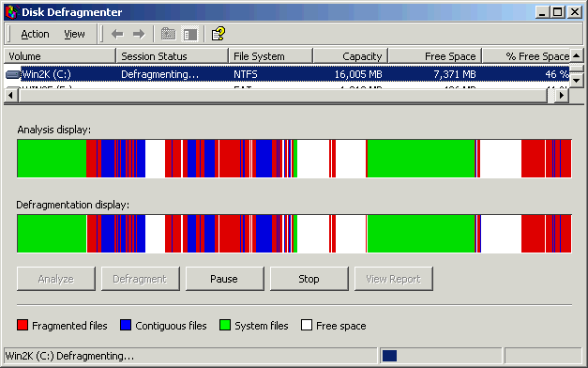Click the Defragmentation display disk map
This screenshot has width=588, height=368.
click(x=294, y=234)
